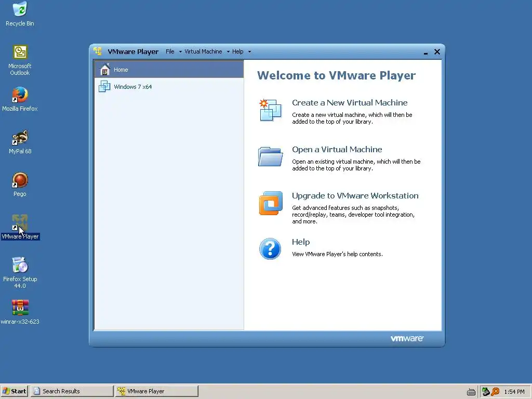Switch to Search Results taskbar button
This screenshot has height=399, width=532.
click(x=72, y=391)
